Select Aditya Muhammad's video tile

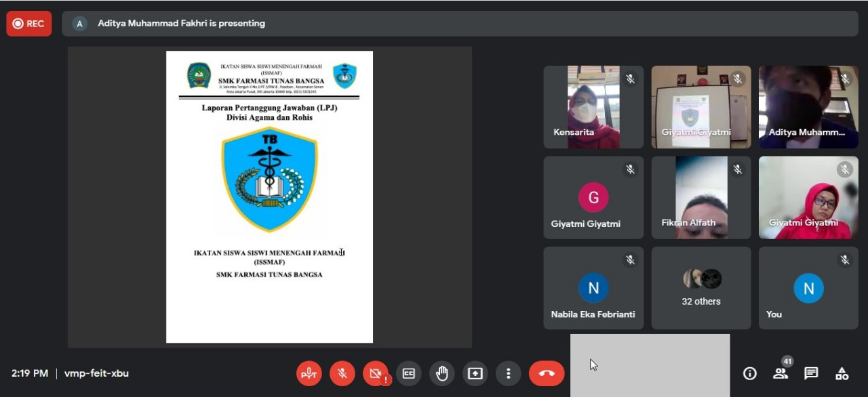pos(808,107)
